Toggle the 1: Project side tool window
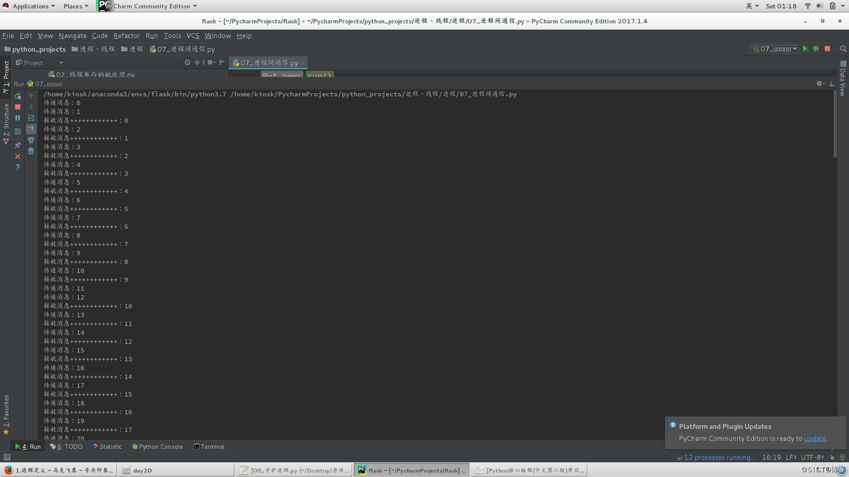Viewport: 849px width, 477px height. (5, 75)
